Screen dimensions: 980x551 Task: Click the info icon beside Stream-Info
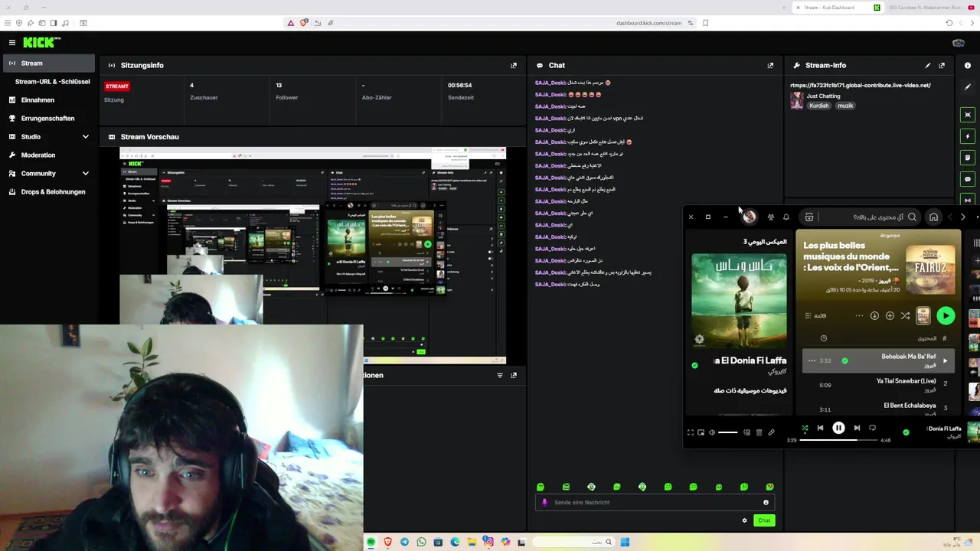968,66
